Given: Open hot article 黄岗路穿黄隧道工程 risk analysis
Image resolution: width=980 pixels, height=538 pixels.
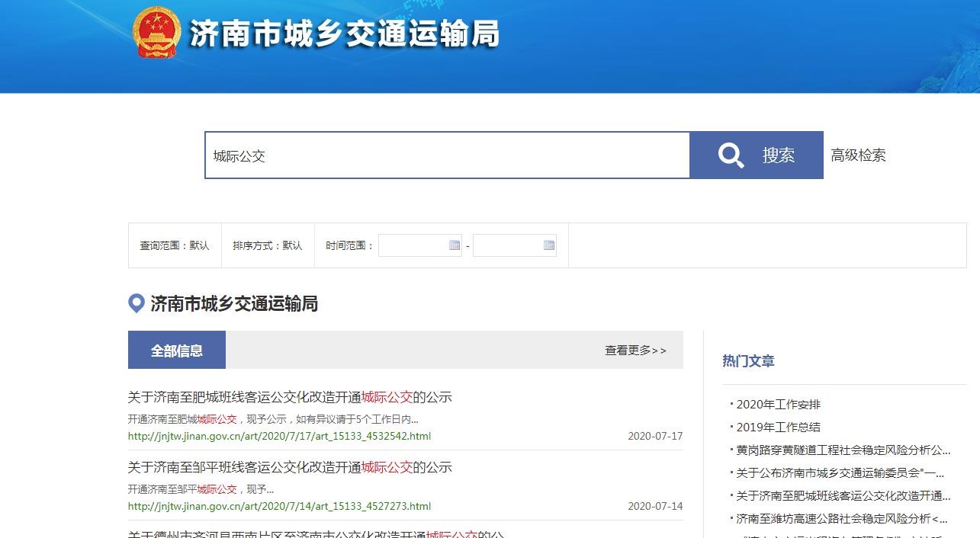Looking at the screenshot, I should click(843, 450).
